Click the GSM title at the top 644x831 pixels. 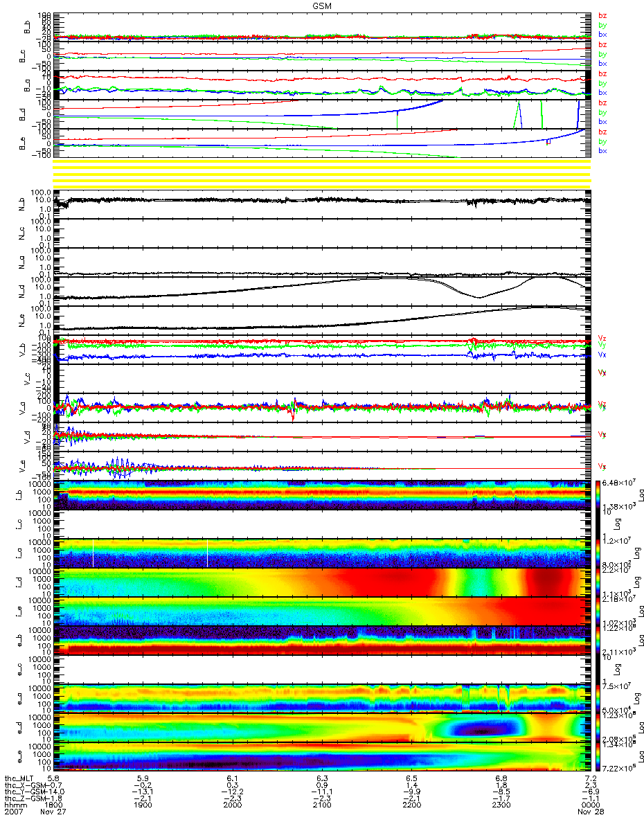point(322,6)
